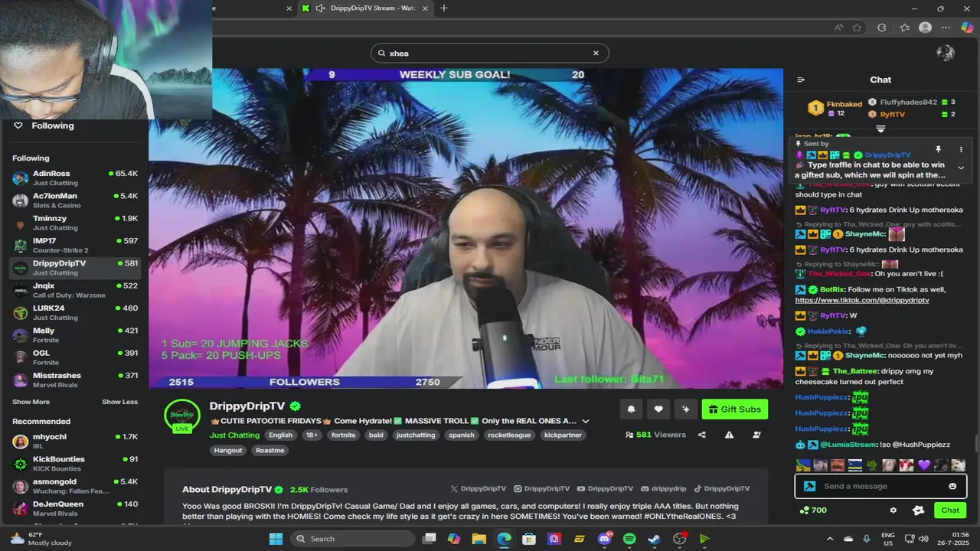
Task: Open browser extensions icon
Action: point(882,28)
